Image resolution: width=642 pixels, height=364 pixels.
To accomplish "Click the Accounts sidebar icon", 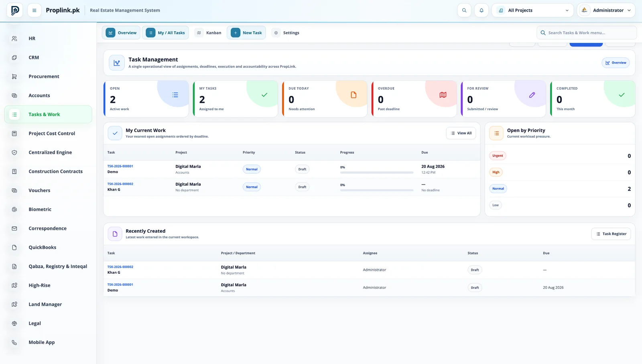I will click(14, 96).
